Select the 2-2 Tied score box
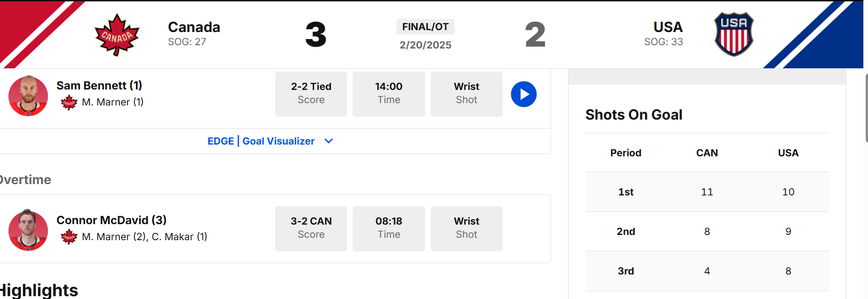 coord(311,94)
